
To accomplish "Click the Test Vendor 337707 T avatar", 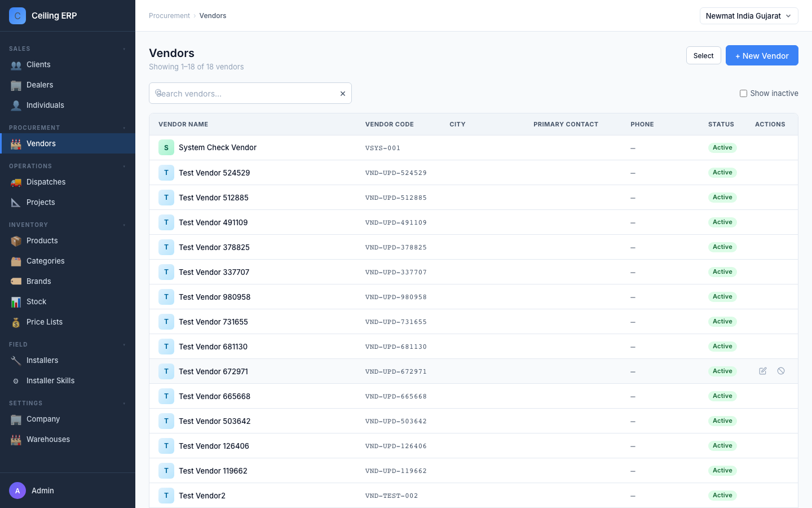I will [x=166, y=272].
